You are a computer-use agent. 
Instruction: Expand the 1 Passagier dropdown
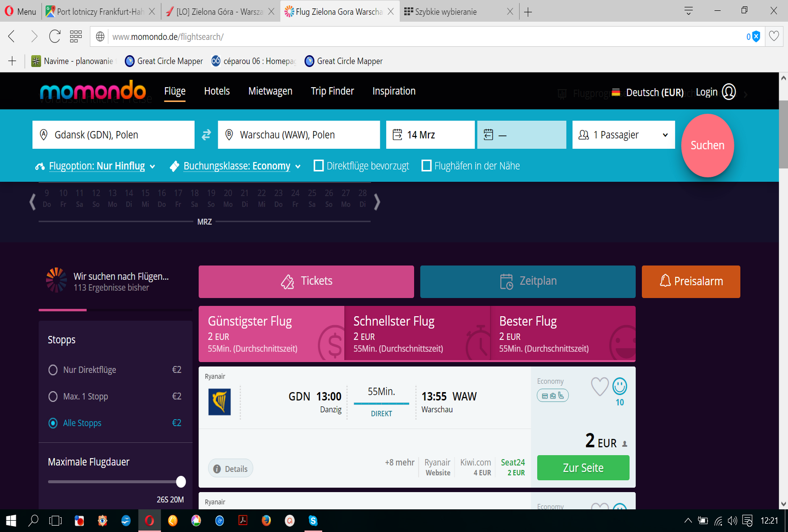click(x=624, y=134)
